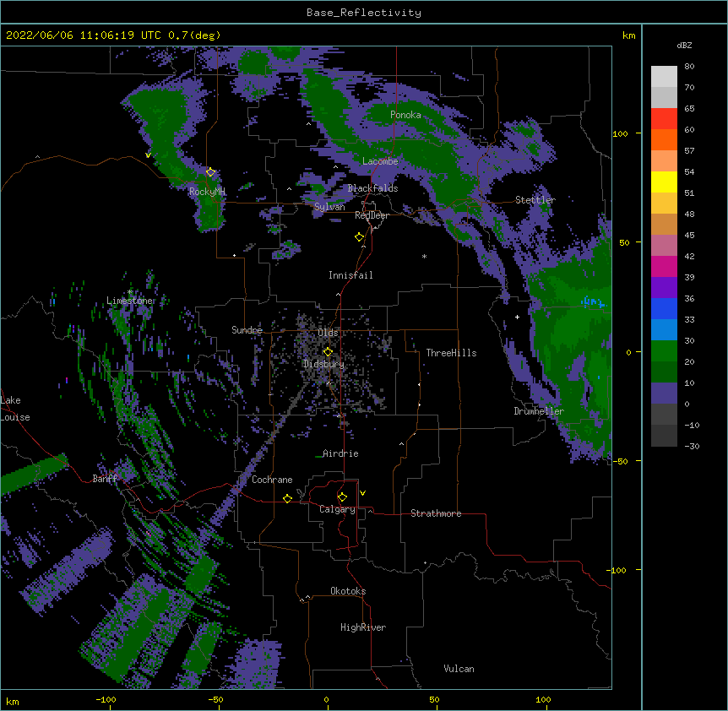
Task: Pick the dark green 20-10 dBZ swatch
Action: [664, 372]
